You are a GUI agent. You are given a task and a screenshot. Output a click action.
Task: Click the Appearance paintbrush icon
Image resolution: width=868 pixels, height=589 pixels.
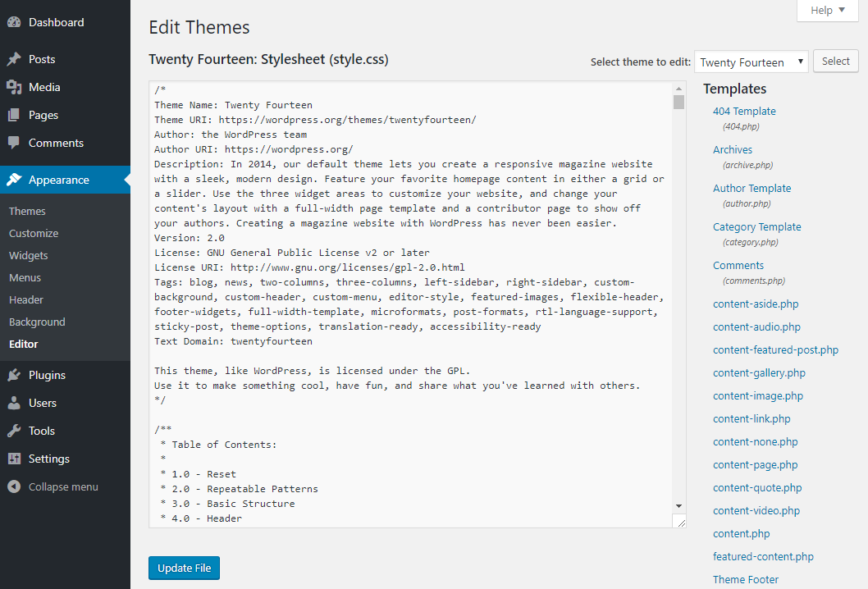pyautogui.click(x=14, y=180)
